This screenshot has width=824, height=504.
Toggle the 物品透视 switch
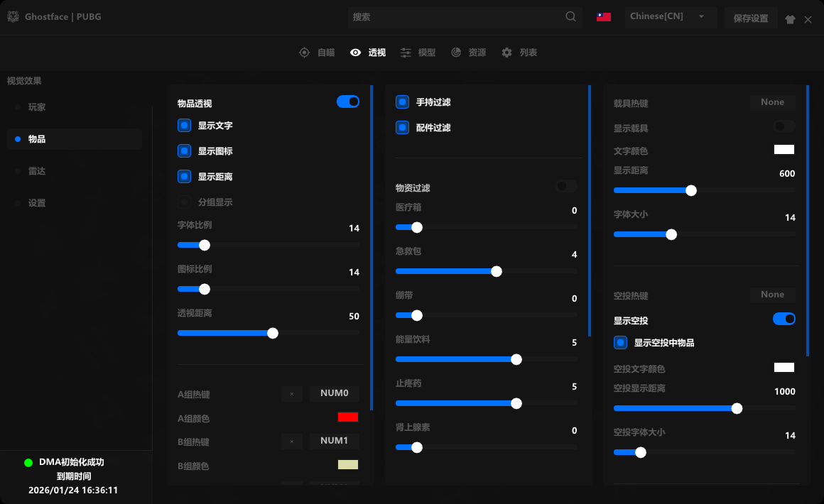tap(348, 102)
